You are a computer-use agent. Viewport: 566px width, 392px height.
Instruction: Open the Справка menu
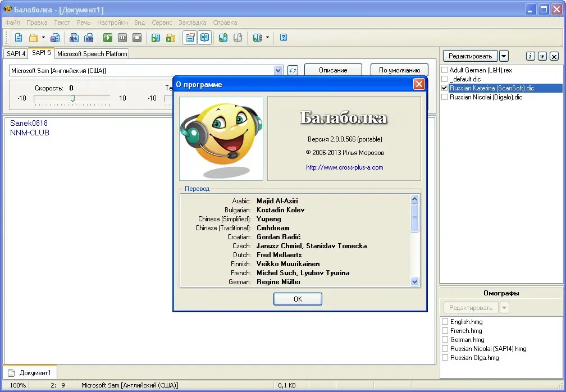(225, 22)
